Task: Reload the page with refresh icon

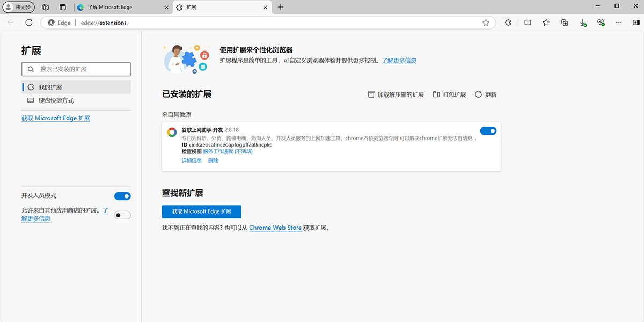Action: point(29,23)
